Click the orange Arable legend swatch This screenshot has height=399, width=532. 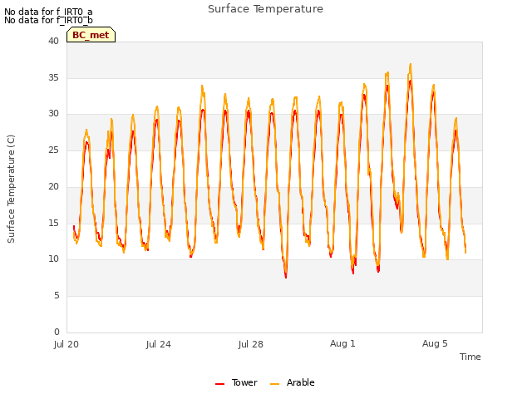[x=274, y=384]
